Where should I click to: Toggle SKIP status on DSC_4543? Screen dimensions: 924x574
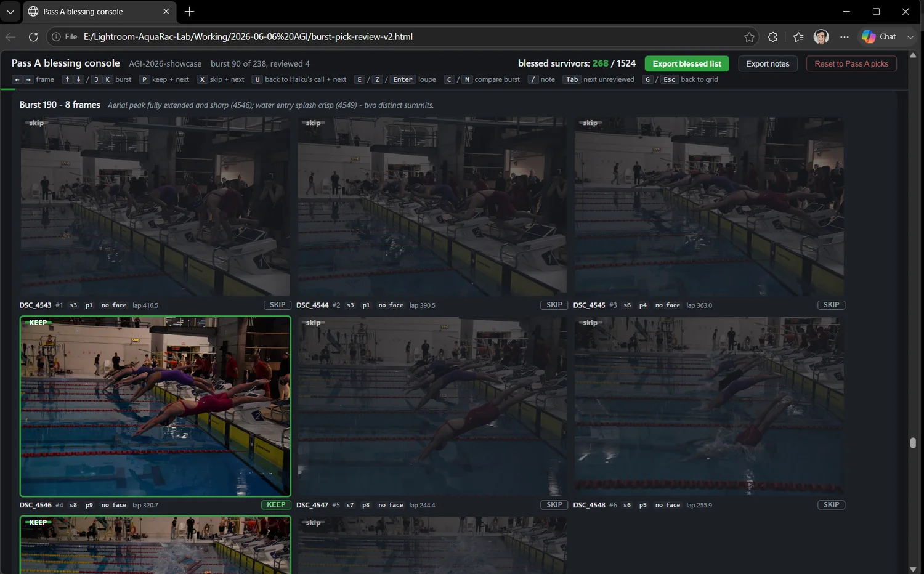(278, 305)
